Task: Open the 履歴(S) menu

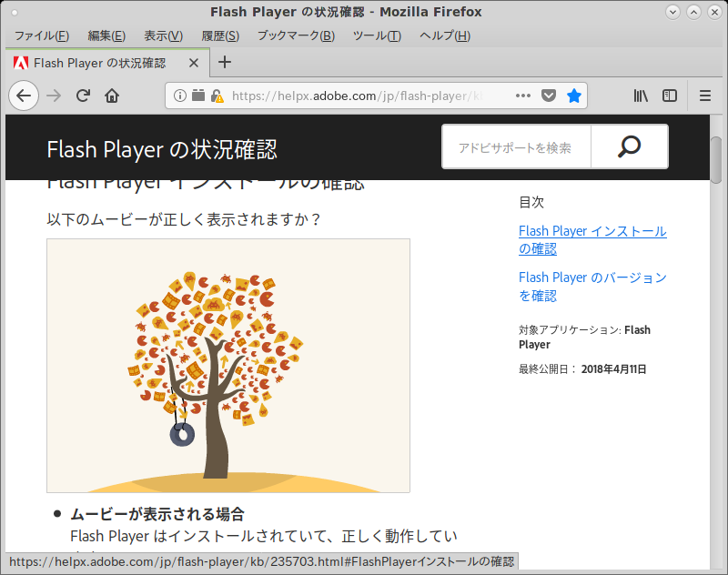Action: [220, 35]
